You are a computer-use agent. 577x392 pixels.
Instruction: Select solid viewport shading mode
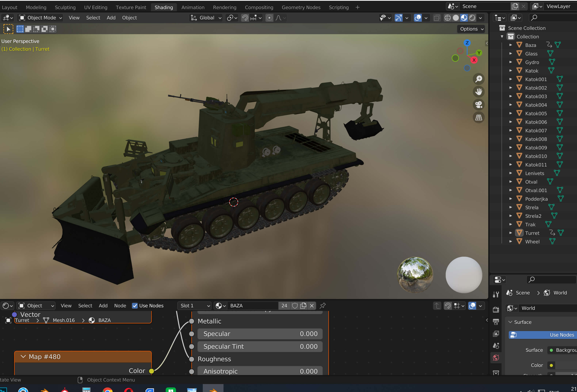coord(456,18)
